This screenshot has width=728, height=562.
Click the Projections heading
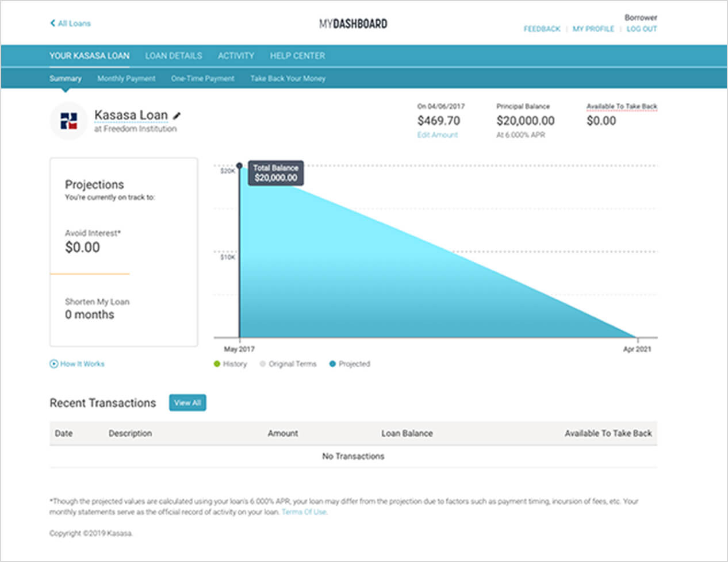tap(94, 184)
